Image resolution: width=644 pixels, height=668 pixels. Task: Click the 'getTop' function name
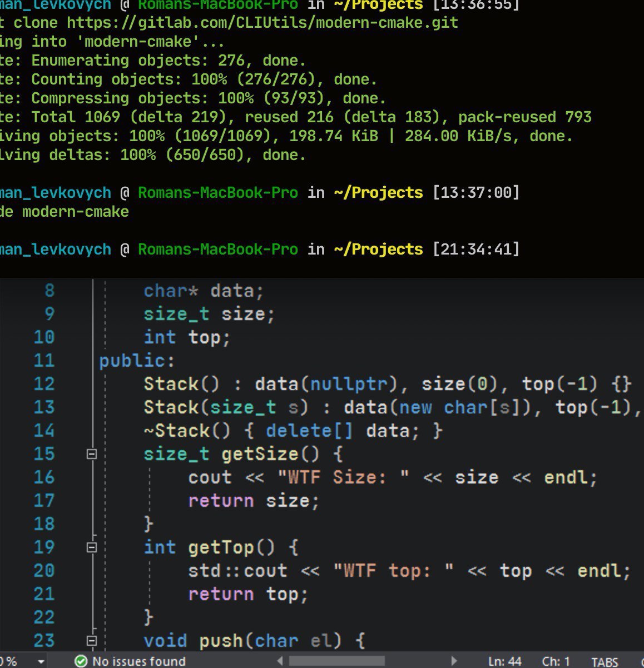pos(221,547)
